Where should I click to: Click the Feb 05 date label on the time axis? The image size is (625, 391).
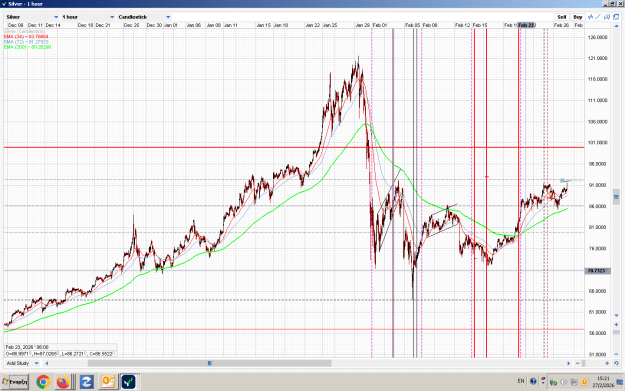(x=413, y=25)
